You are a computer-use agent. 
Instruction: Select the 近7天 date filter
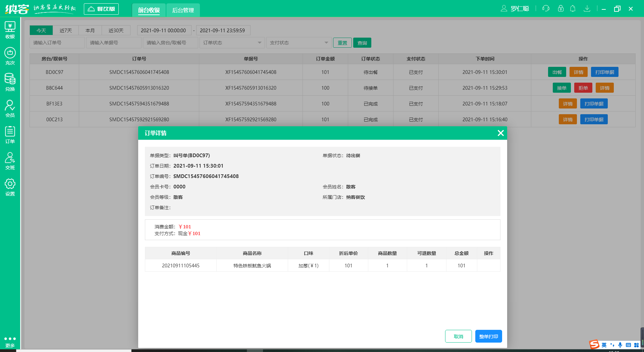(x=66, y=30)
